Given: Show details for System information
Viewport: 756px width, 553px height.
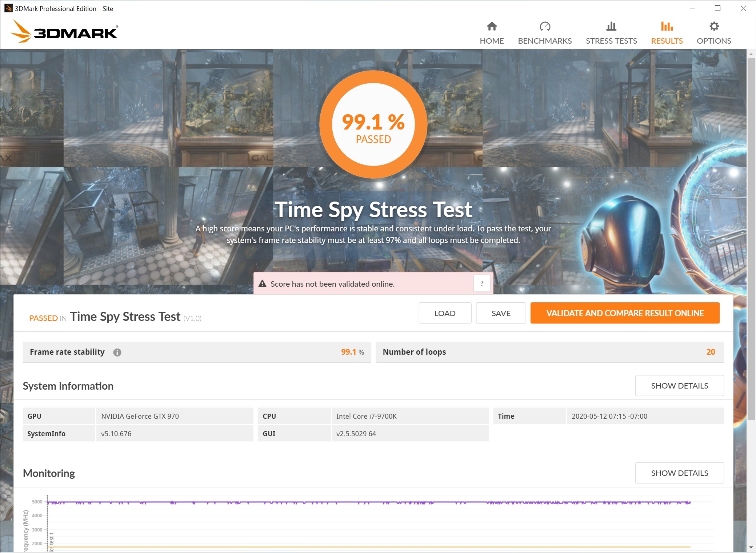Looking at the screenshot, I should click(x=679, y=386).
